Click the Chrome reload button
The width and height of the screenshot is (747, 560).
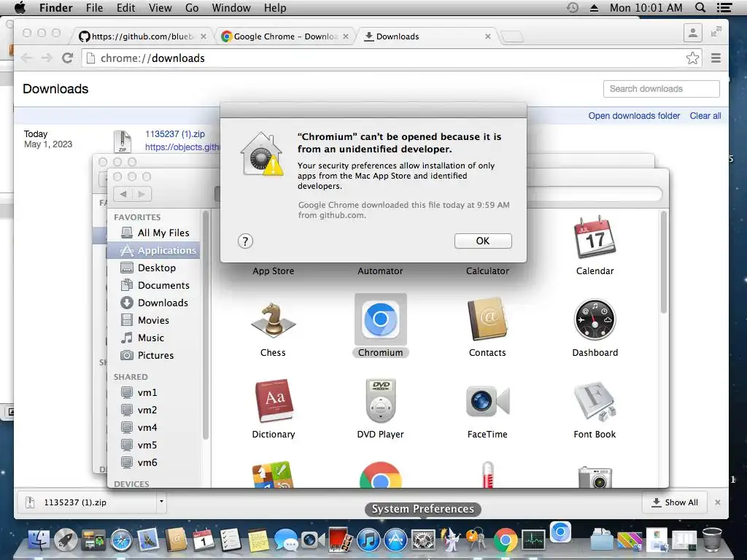(x=68, y=58)
